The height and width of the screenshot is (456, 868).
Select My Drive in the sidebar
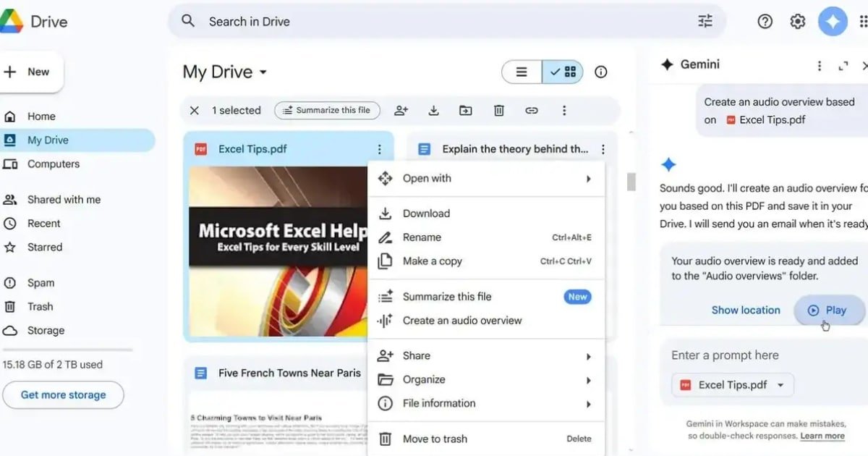point(77,140)
